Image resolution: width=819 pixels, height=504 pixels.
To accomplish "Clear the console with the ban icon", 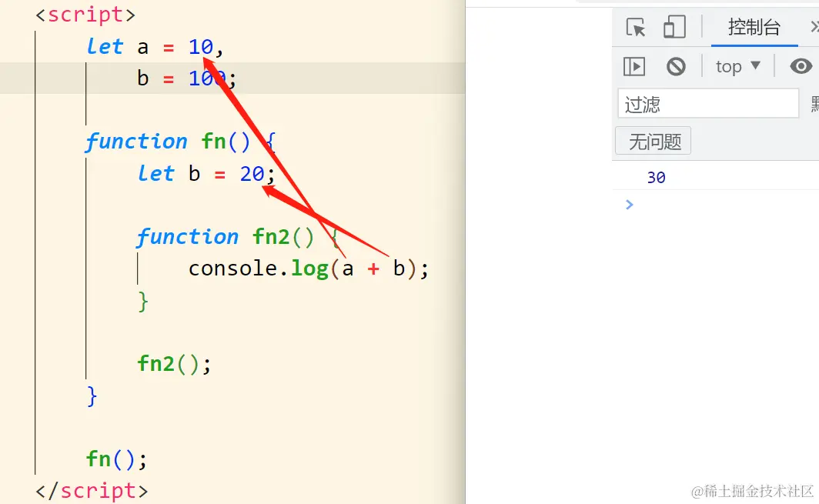I will coord(676,66).
